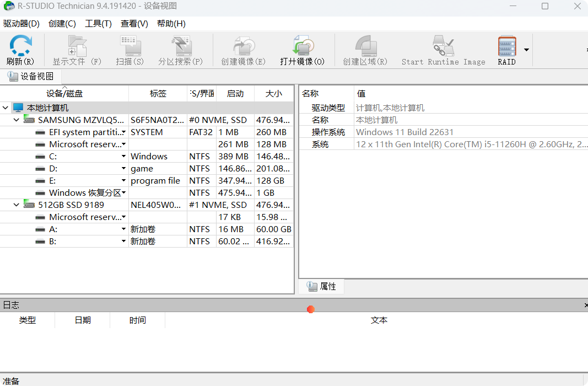
Task: Select the local computer (本地计算机) icon
Action: tap(18, 108)
